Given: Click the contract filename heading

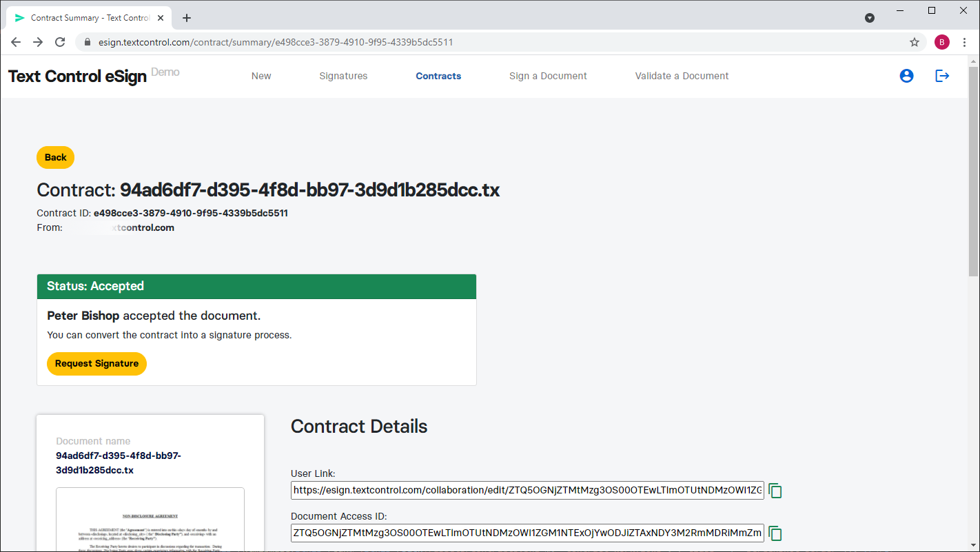Looking at the screenshot, I should 310,190.
